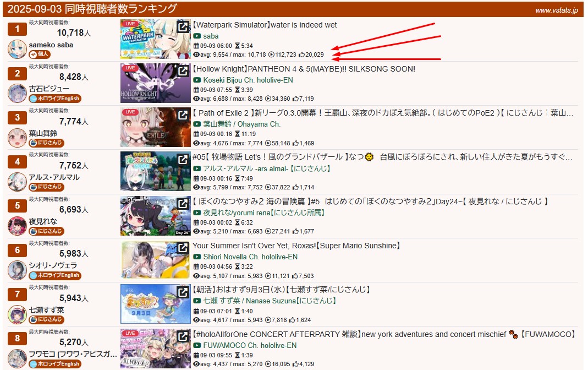Click 七瀬すず菜's round avatar
This screenshot has width=588, height=370.
pos(17,314)
